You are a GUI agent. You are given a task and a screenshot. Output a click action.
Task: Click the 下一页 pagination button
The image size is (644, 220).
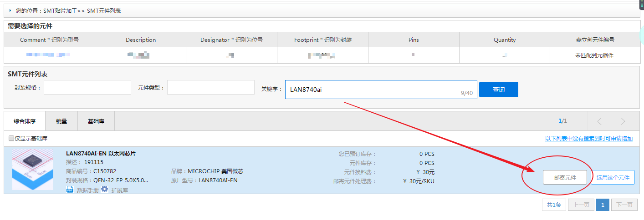coord(624,205)
